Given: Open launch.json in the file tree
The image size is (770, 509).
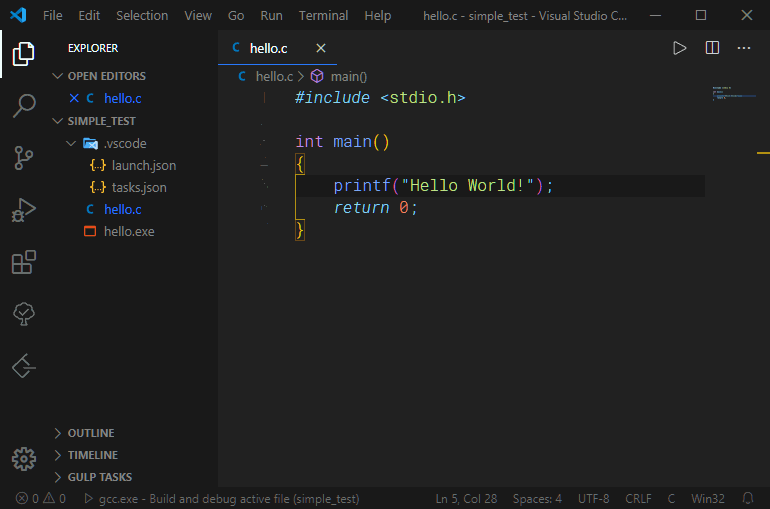Looking at the screenshot, I should pos(144,165).
